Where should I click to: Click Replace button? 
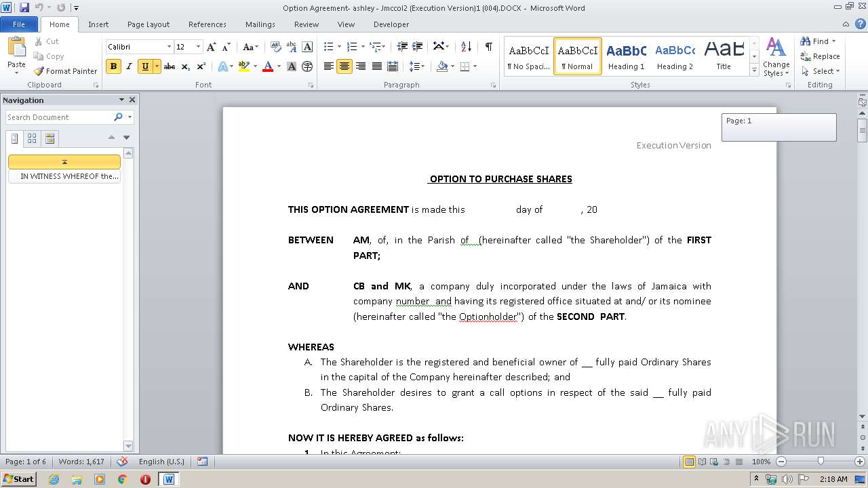pos(820,56)
